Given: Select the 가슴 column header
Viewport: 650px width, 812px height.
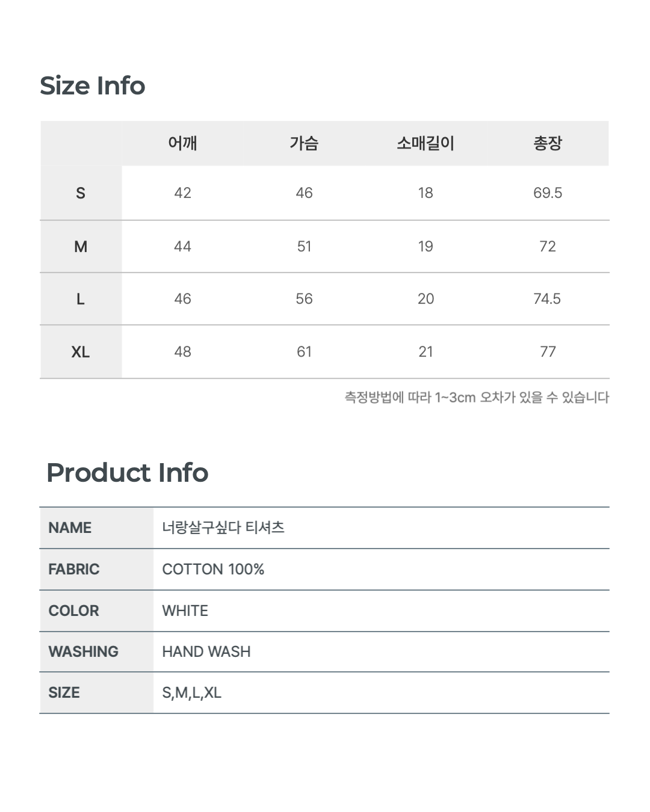Looking at the screenshot, I should [304, 143].
